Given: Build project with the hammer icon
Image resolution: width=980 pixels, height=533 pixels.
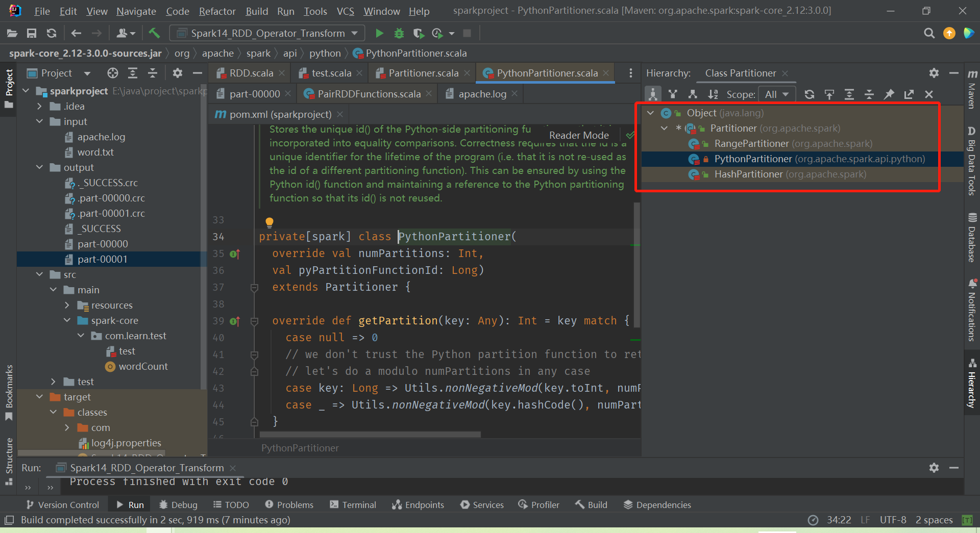Looking at the screenshot, I should pyautogui.click(x=154, y=33).
